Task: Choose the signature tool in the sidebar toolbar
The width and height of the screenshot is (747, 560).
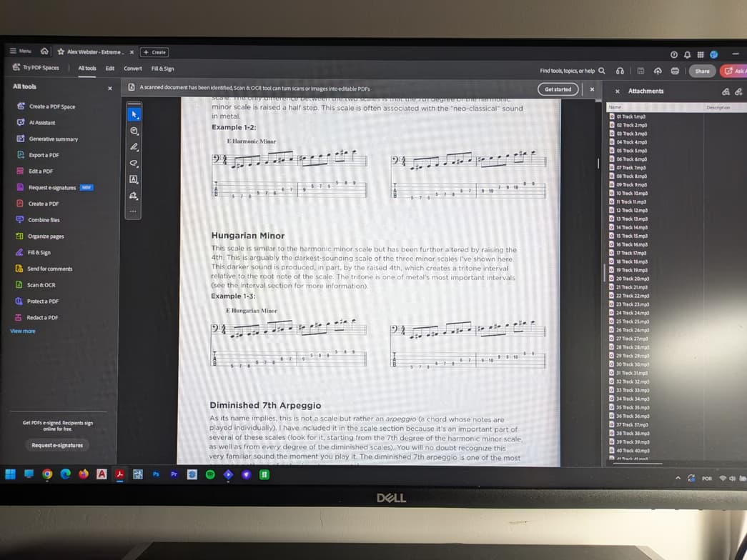Action: 134,164
